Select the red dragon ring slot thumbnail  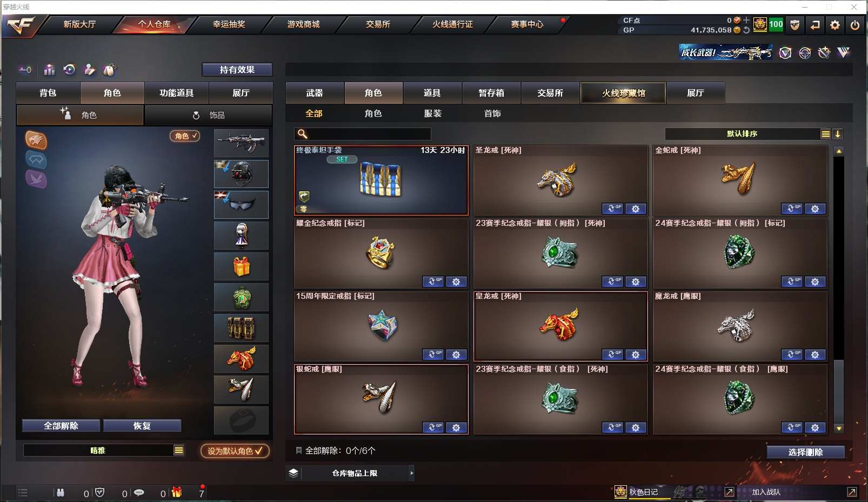click(x=242, y=359)
